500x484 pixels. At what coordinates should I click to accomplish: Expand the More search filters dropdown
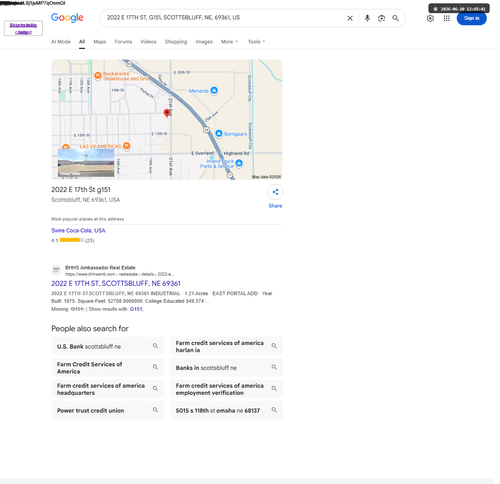[229, 42]
